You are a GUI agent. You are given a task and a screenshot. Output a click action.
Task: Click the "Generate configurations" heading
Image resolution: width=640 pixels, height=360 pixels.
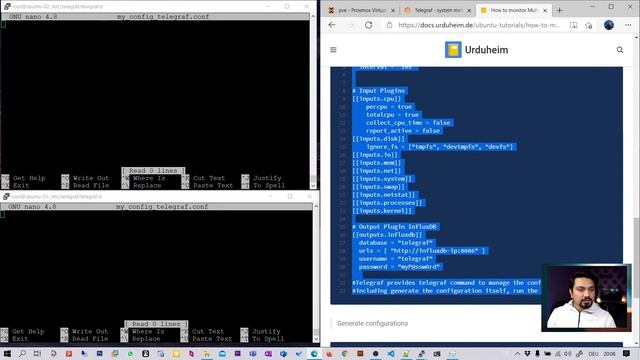(x=372, y=323)
